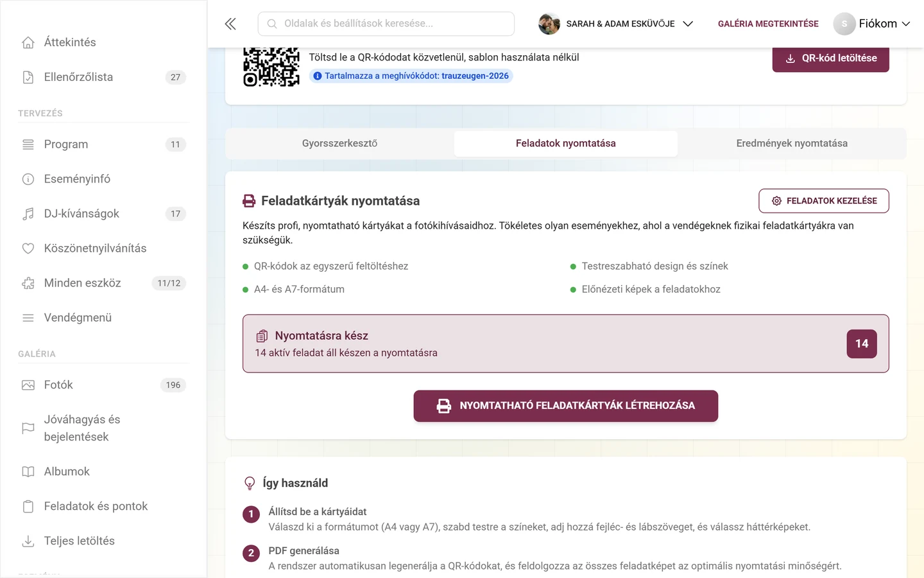Click the couple avatar photo in header
924x578 pixels.
[549, 24]
